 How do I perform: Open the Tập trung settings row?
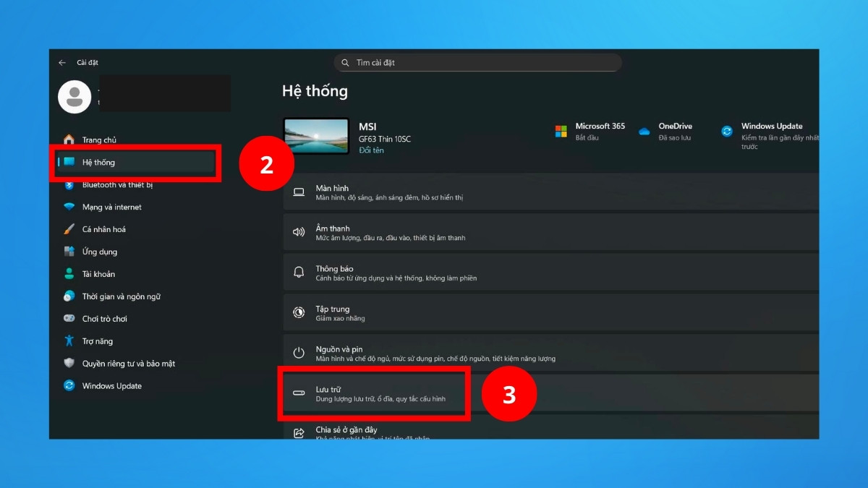[551, 313]
